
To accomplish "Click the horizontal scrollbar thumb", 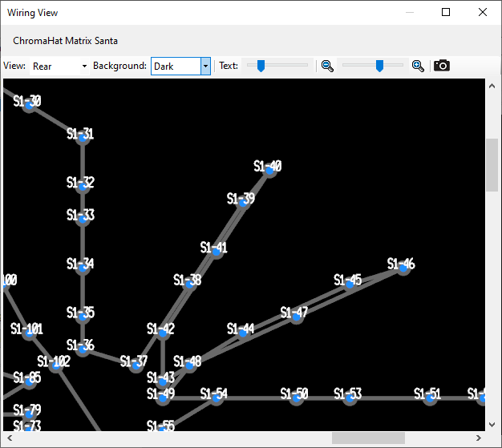I will [368, 438].
